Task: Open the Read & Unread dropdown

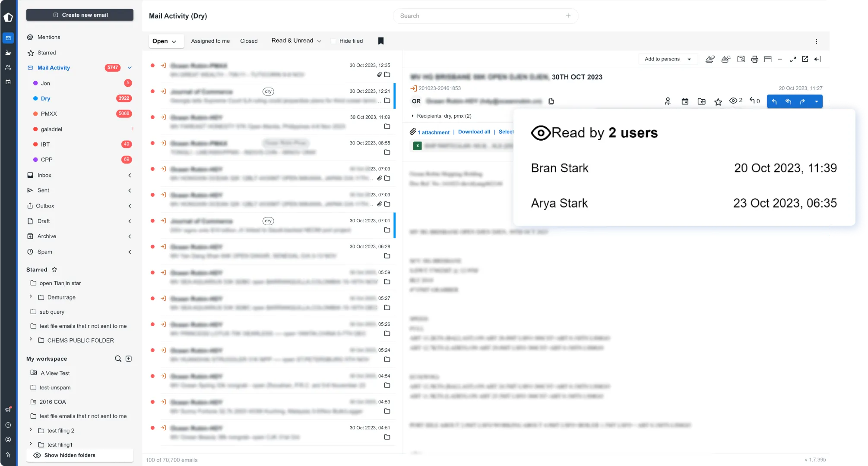Action: click(x=296, y=40)
